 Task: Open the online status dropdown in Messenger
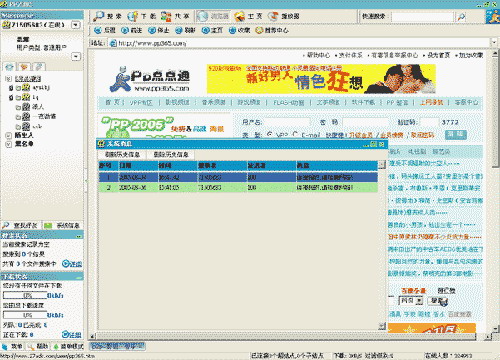click(76, 25)
